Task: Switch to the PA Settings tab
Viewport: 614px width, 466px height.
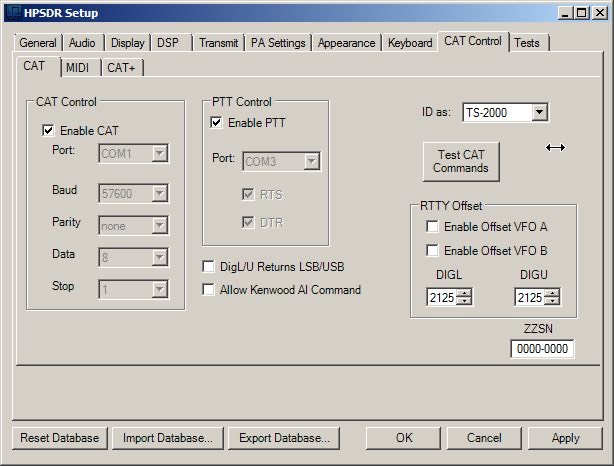Action: 278,42
